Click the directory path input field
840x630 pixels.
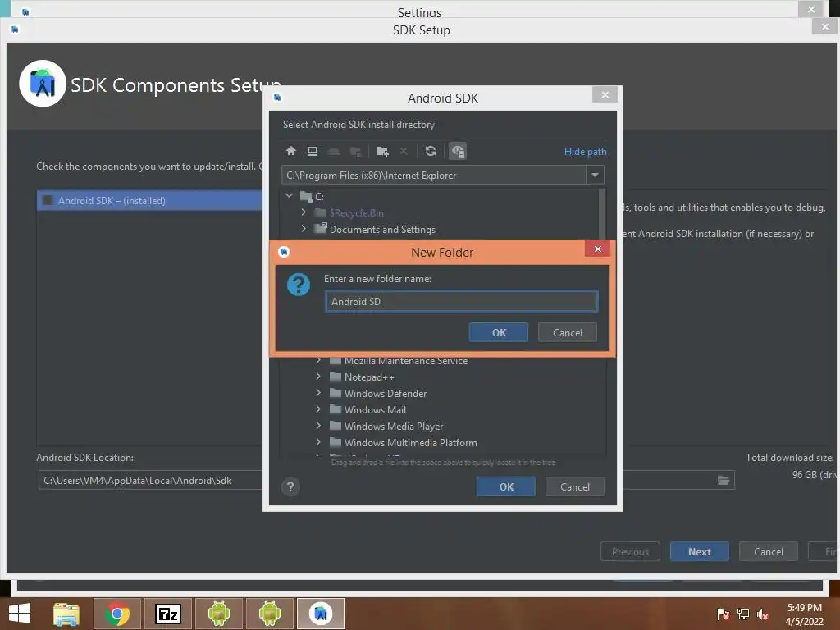pos(433,176)
